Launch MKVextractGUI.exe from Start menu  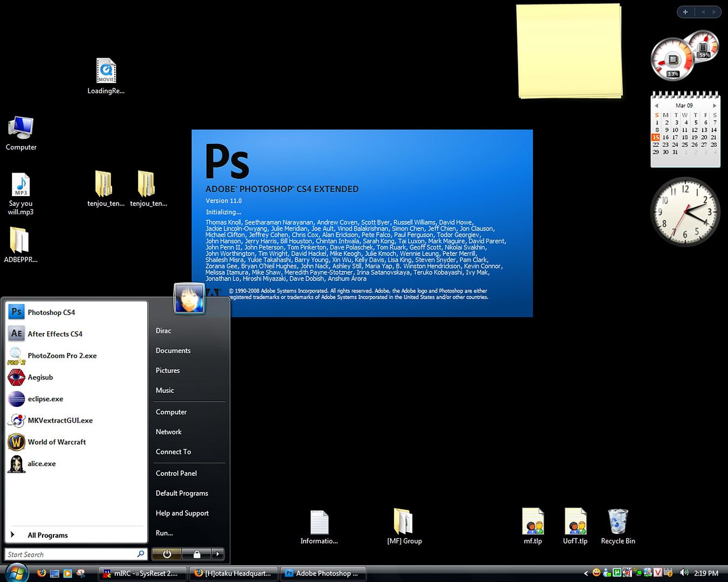point(76,420)
